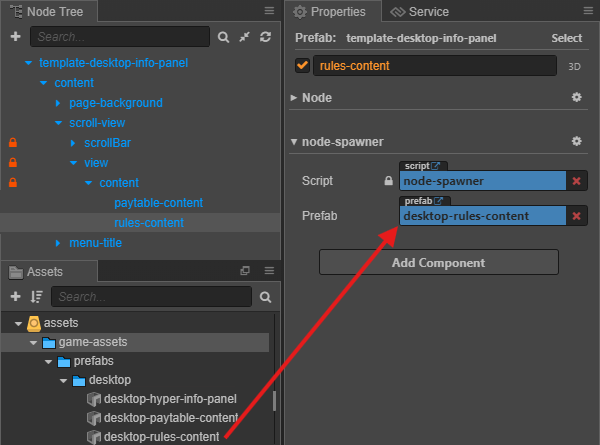Click the Add Component button

point(439,262)
